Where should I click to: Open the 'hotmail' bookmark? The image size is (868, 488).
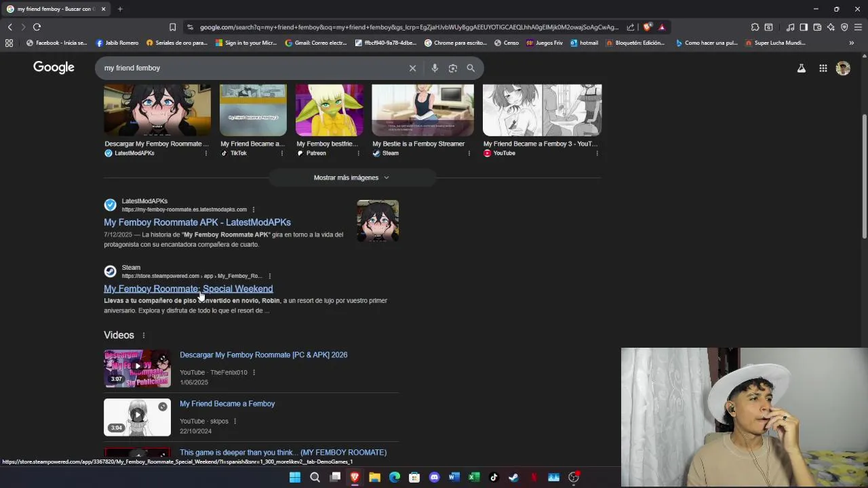coord(585,43)
